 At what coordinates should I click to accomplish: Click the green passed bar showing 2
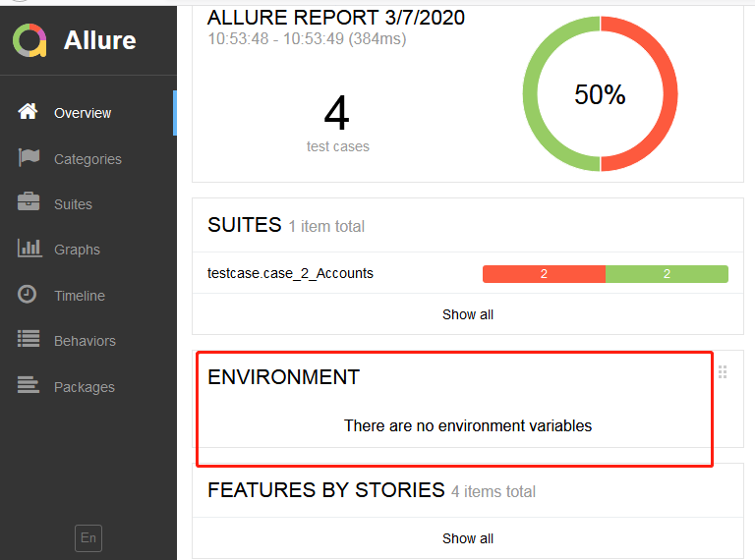pos(667,274)
